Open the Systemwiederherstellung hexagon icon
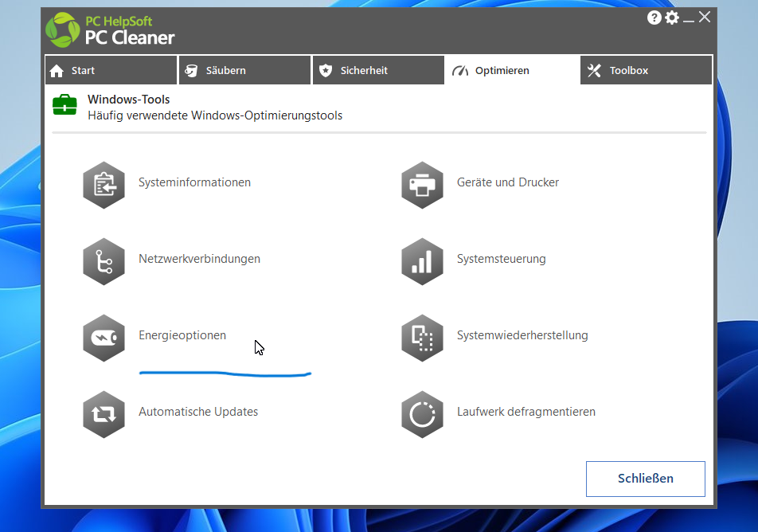The width and height of the screenshot is (758, 532). (422, 338)
